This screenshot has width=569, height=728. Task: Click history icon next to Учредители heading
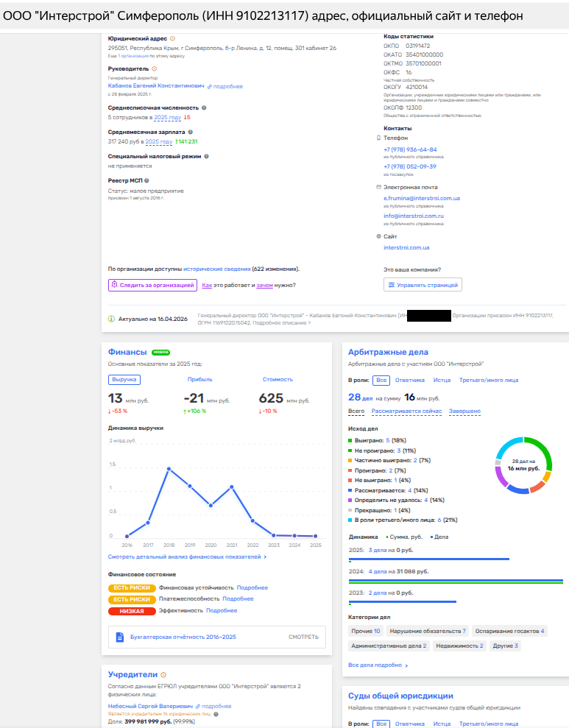point(163,674)
